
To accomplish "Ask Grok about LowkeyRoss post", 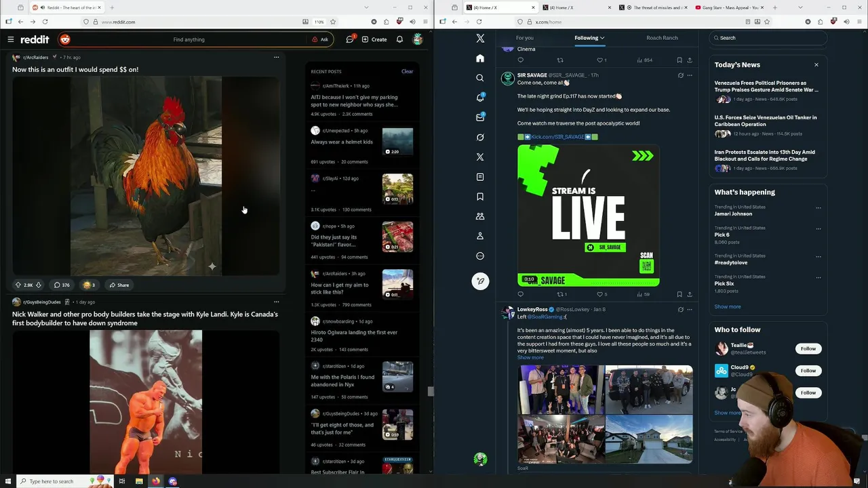I will tap(680, 309).
